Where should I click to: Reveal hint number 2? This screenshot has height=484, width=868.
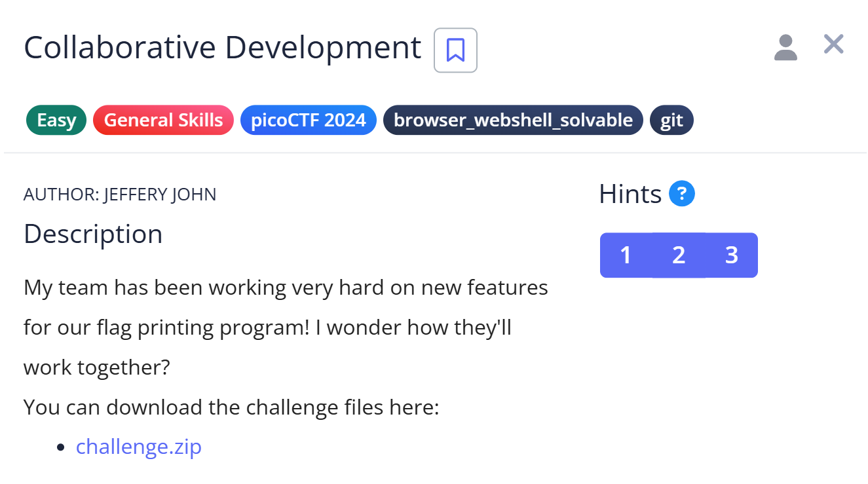(x=679, y=255)
